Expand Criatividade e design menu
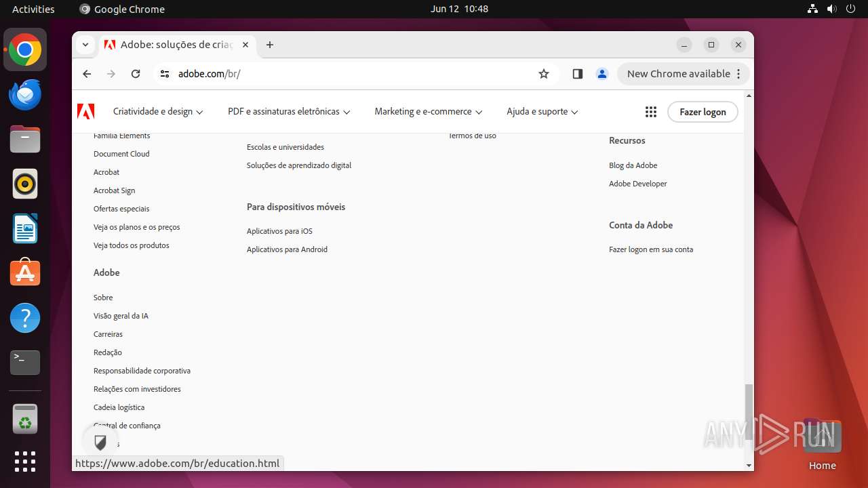 click(x=158, y=112)
